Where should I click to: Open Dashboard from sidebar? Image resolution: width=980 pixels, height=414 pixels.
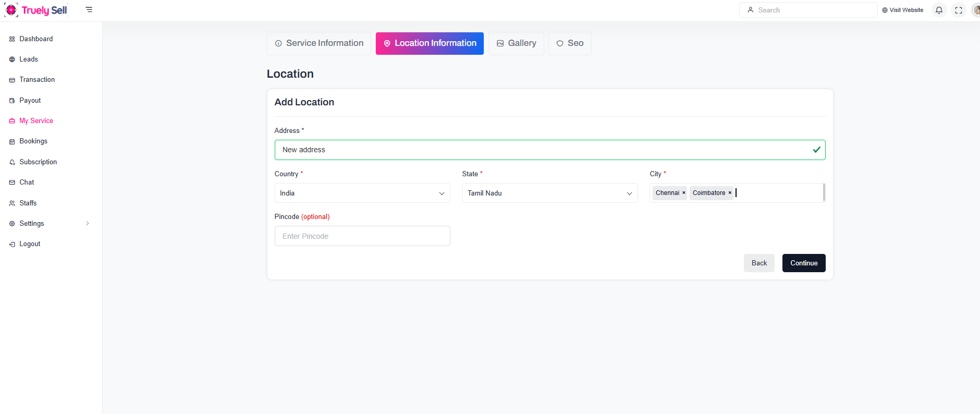click(36, 39)
